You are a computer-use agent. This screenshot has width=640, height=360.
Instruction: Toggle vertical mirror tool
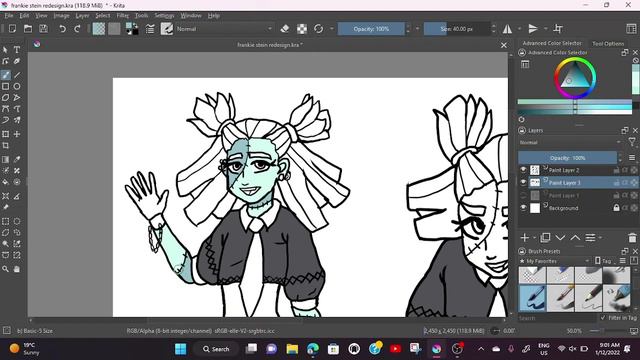[533, 29]
